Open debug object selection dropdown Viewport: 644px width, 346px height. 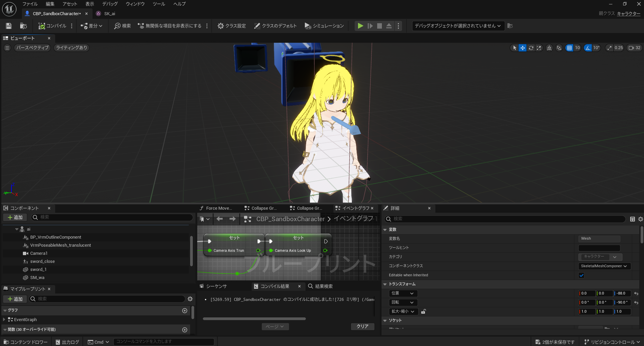pos(458,26)
